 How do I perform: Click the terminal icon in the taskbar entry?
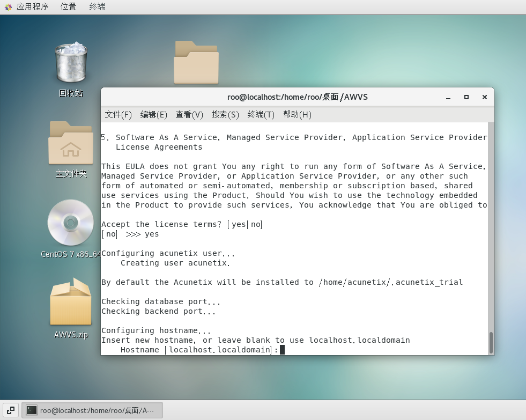(x=32, y=410)
